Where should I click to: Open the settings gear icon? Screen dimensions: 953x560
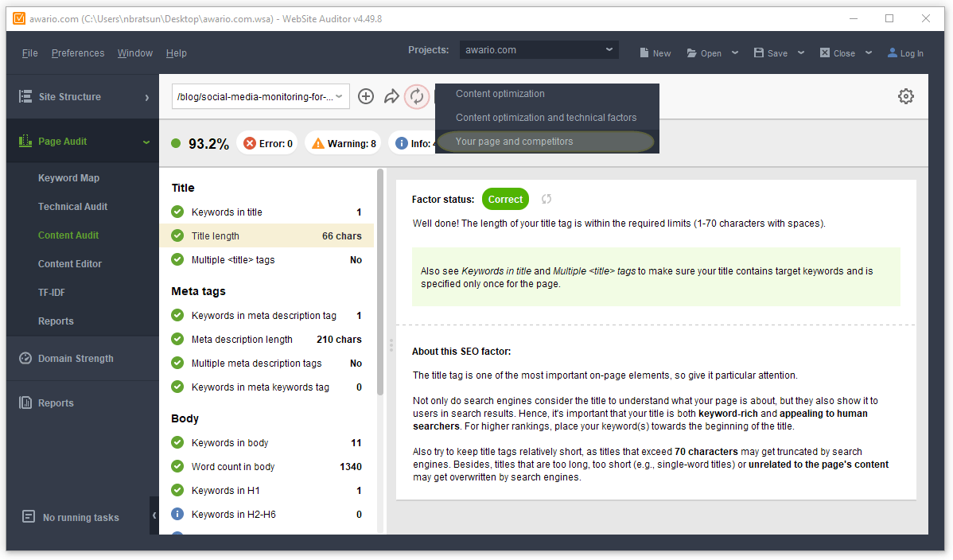(x=905, y=96)
